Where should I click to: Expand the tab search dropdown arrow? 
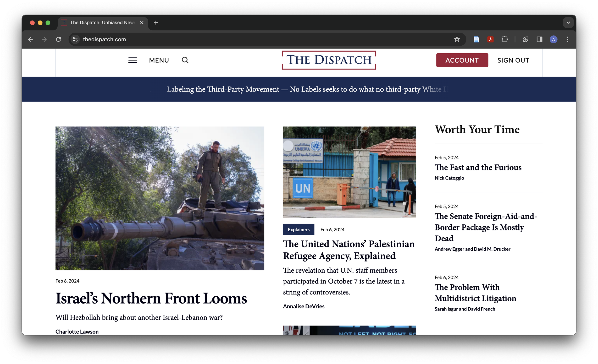[x=568, y=22]
